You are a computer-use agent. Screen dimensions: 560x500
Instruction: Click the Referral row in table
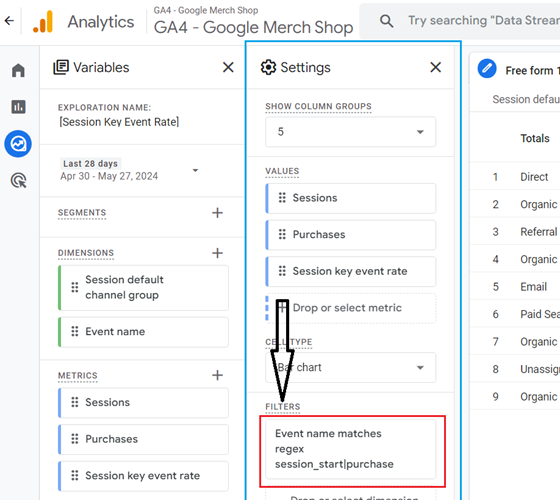click(515, 232)
